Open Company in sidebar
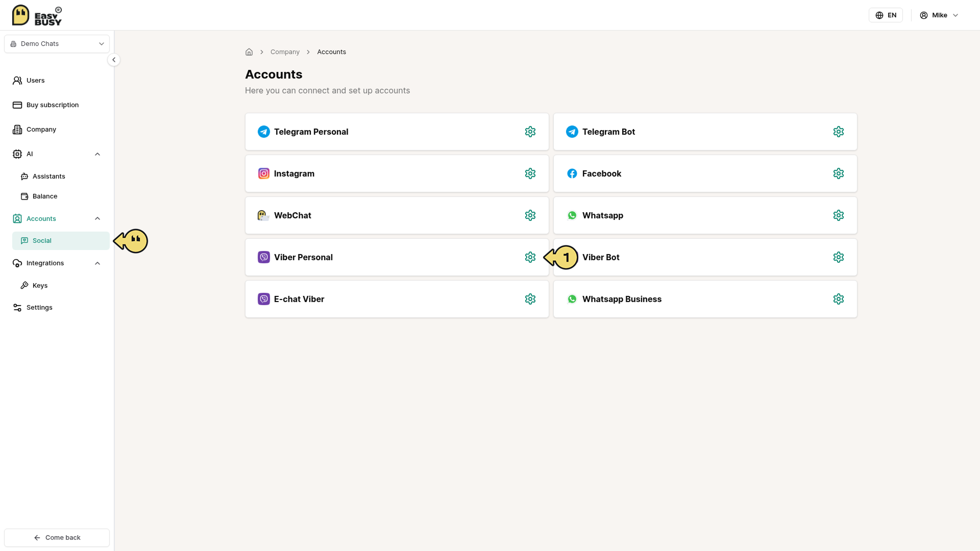Image resolution: width=980 pixels, height=551 pixels. 57,130
